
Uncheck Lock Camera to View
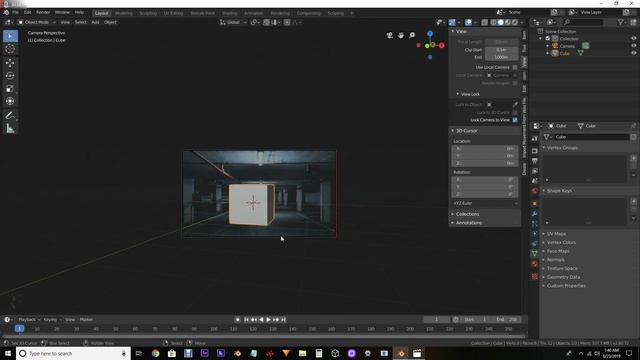point(515,120)
